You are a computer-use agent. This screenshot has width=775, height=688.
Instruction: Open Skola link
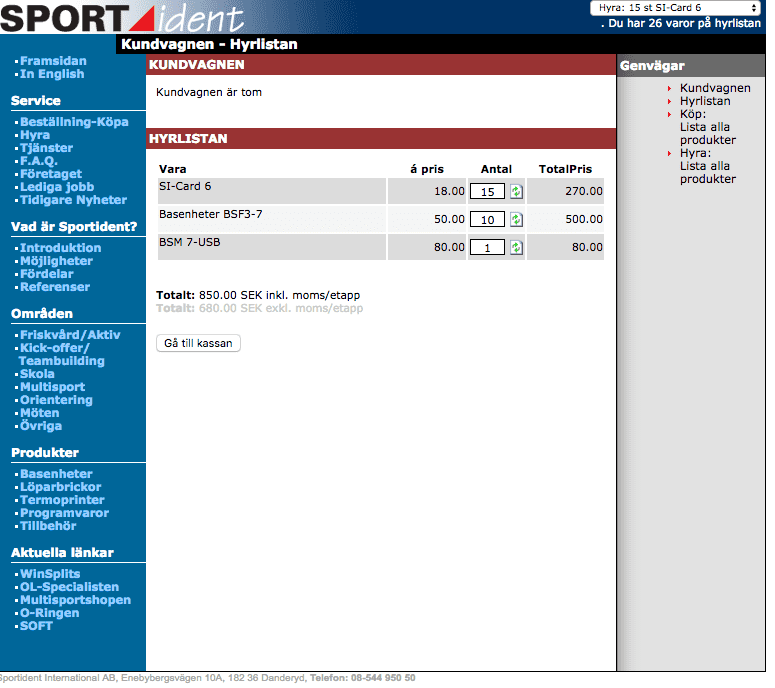(37, 374)
